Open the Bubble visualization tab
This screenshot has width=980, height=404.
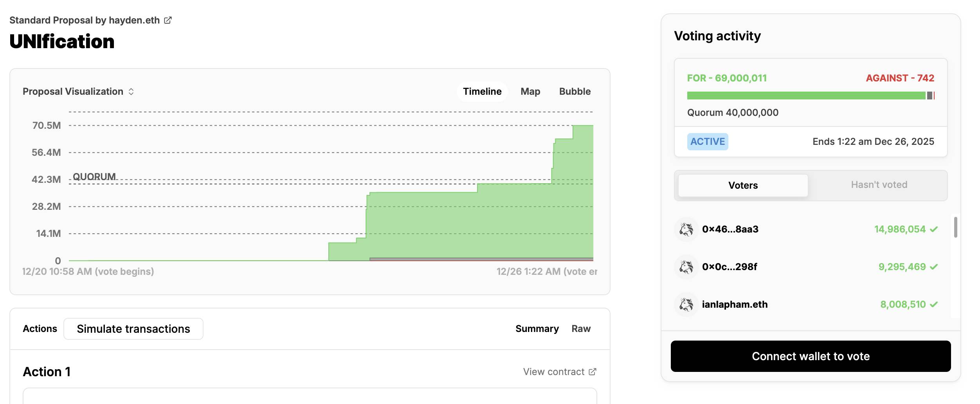[575, 92]
